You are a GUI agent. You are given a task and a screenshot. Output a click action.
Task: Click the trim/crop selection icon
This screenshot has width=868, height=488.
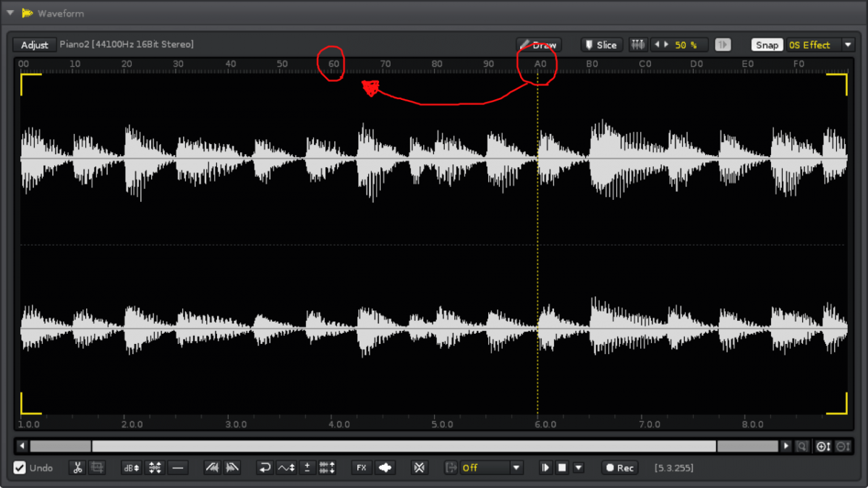tap(97, 468)
